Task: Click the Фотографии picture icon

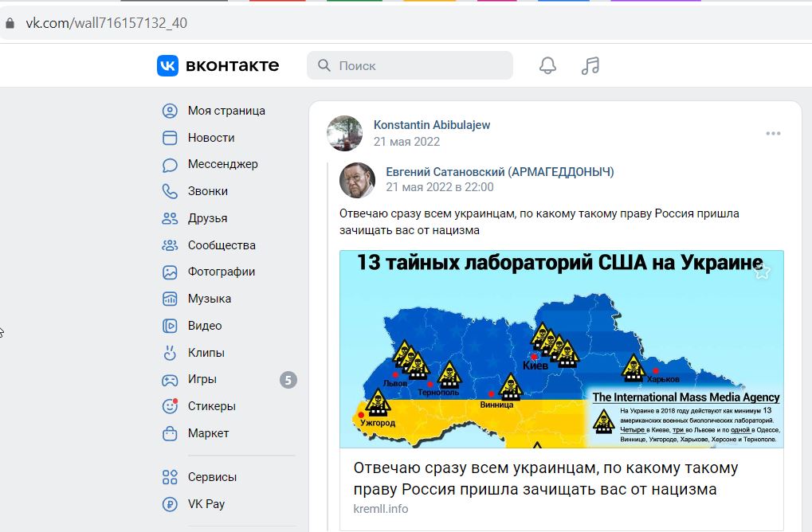Action: pyautogui.click(x=170, y=272)
